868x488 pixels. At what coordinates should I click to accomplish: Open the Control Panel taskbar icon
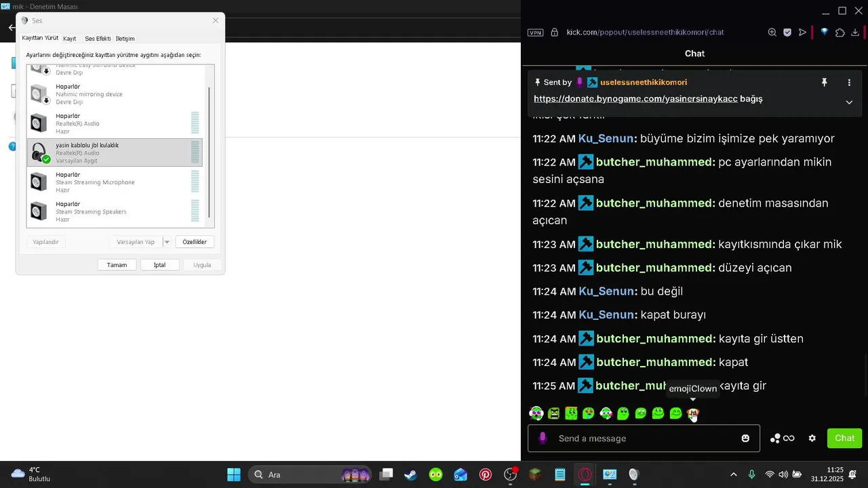click(x=610, y=474)
